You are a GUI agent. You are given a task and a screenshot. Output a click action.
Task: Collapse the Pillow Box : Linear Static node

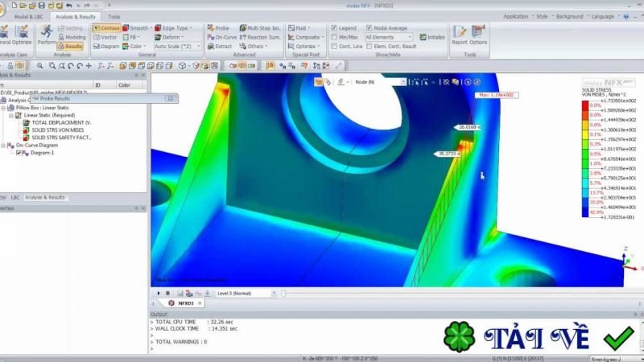pos(3,108)
